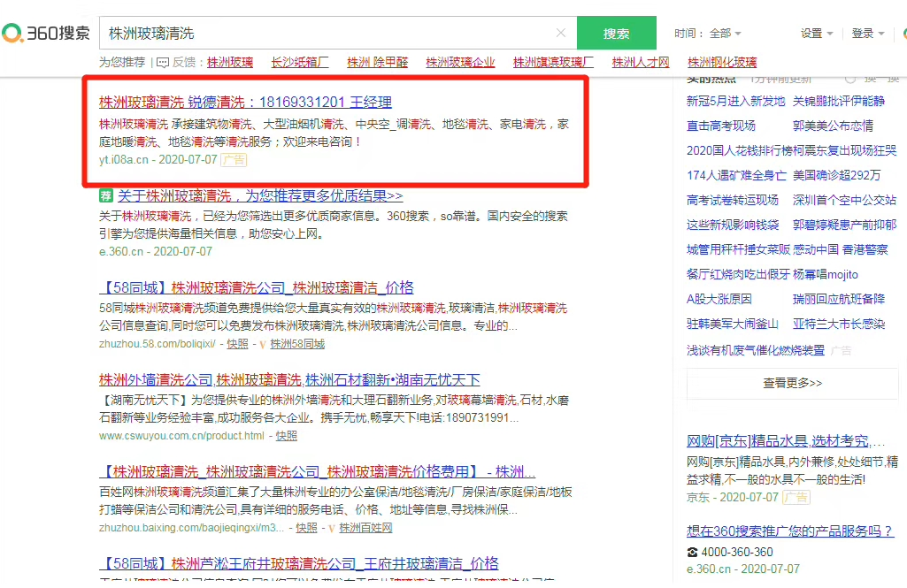Select suggested search 株洲玻璃企业
The image size is (907, 588).
pos(460,62)
